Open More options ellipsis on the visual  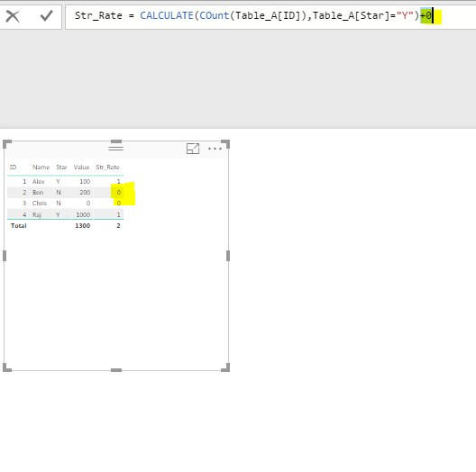click(x=215, y=149)
